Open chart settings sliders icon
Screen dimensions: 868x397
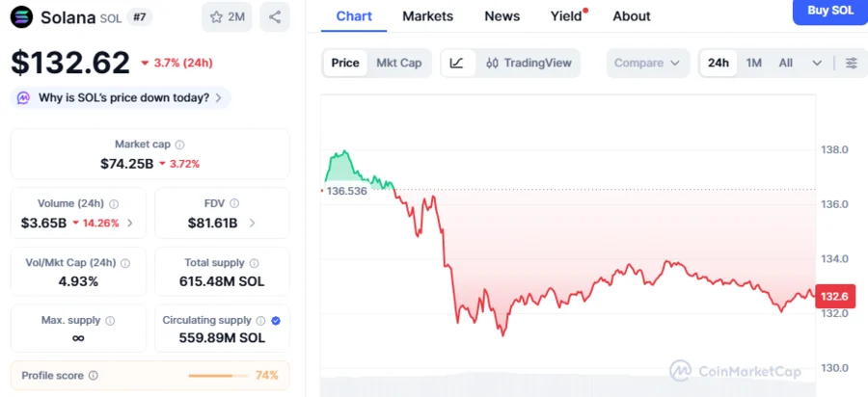(852, 63)
